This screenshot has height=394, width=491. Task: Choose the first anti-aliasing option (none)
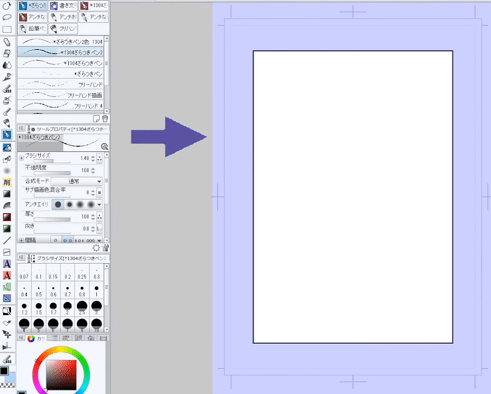pos(58,204)
